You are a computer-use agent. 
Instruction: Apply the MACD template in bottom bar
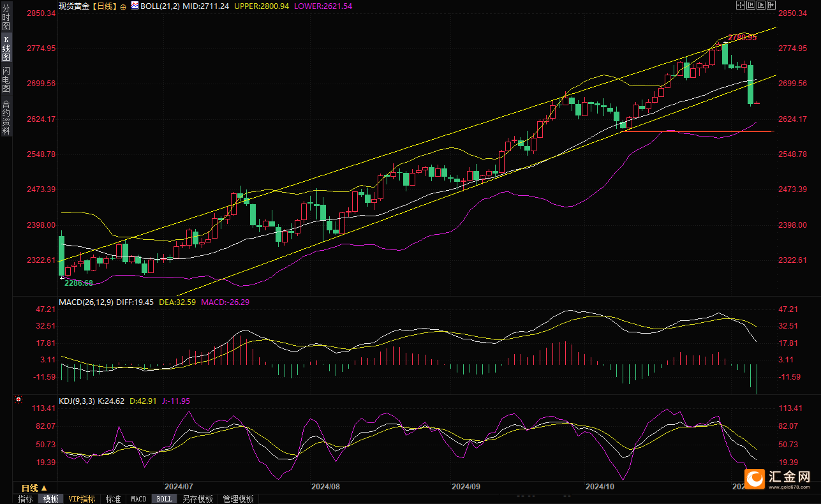[138, 499]
